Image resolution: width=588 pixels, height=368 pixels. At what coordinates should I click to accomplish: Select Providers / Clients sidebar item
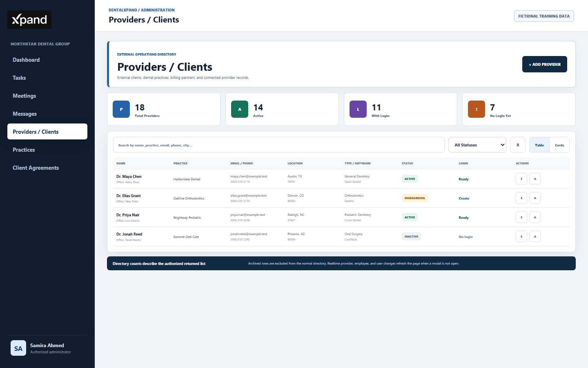click(x=47, y=132)
